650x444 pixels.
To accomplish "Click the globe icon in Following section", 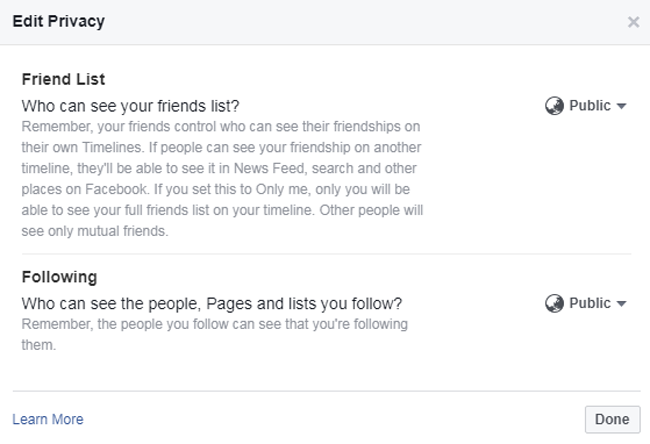I will point(554,303).
